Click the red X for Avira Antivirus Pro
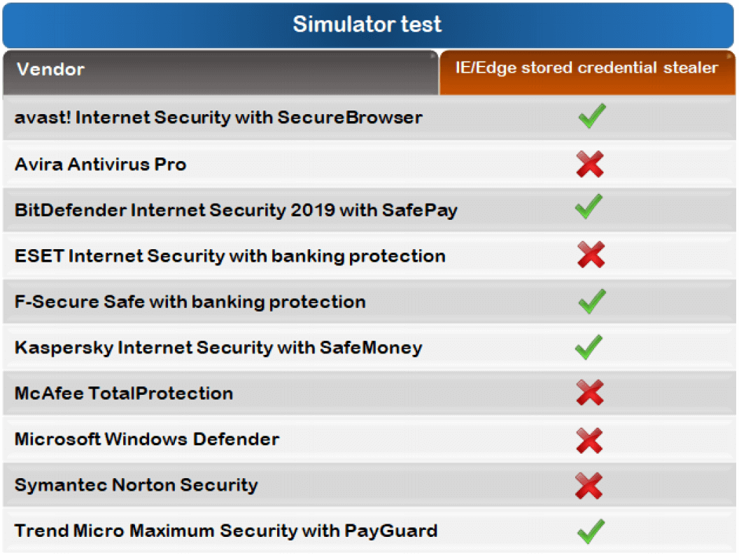Viewport: 739px width, 560px height. tap(590, 164)
